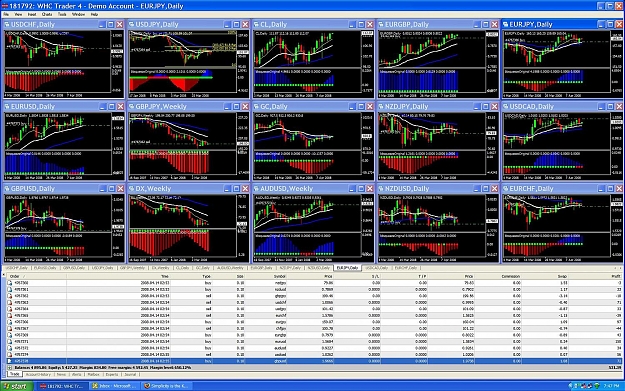625x391 pixels.
Task: Click the order icon of the usdcad sell trade
Action: click(10, 354)
